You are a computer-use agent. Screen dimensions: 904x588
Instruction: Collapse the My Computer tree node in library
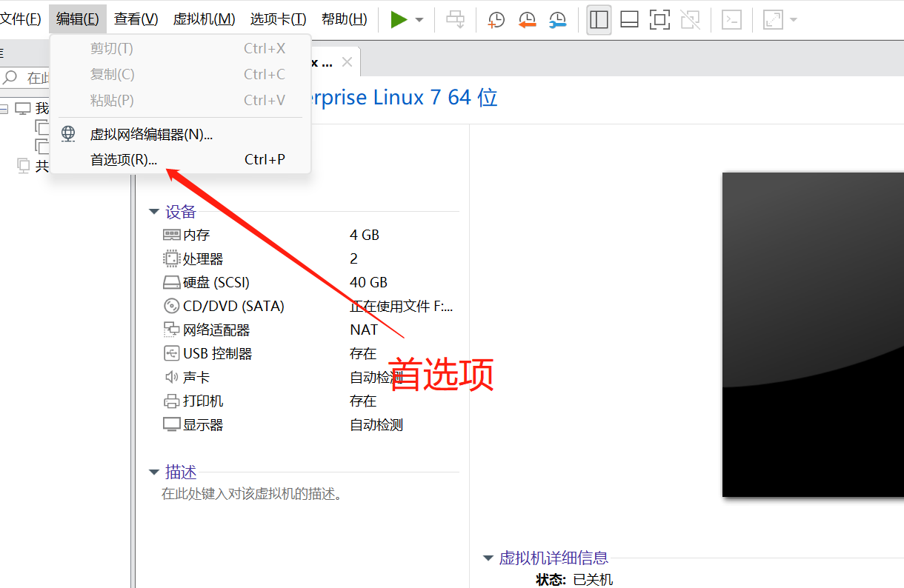pyautogui.click(x=4, y=109)
